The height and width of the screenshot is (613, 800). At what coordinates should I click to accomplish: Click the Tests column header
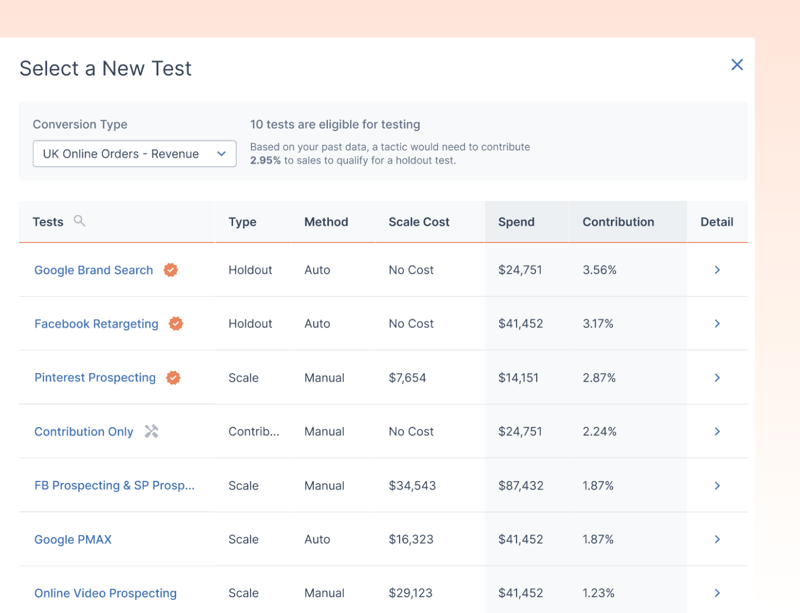point(48,222)
